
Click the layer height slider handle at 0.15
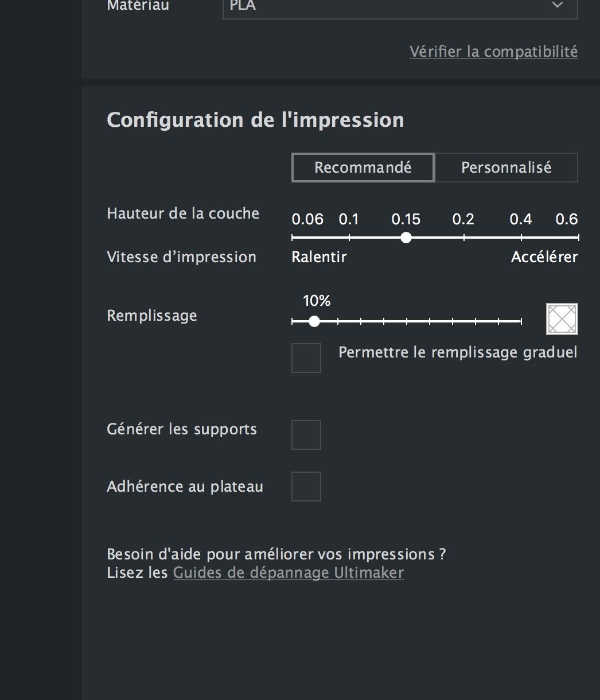pos(406,238)
